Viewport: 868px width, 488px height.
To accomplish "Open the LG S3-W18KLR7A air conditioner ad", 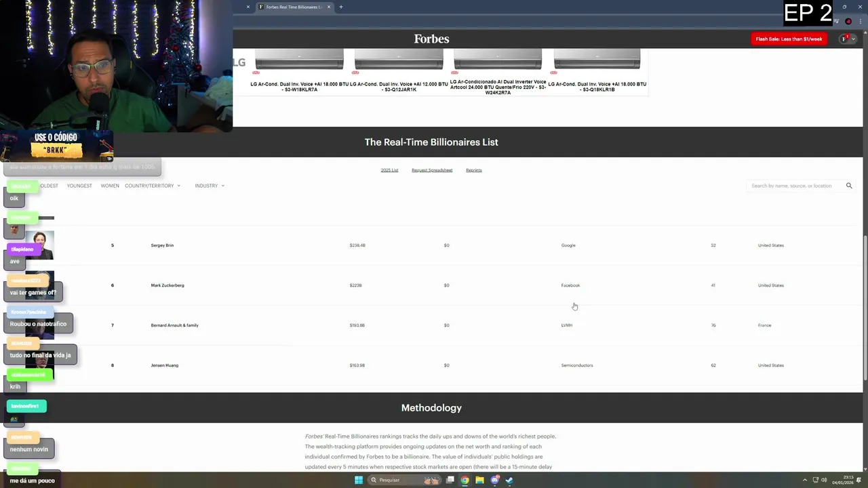I will [299, 70].
